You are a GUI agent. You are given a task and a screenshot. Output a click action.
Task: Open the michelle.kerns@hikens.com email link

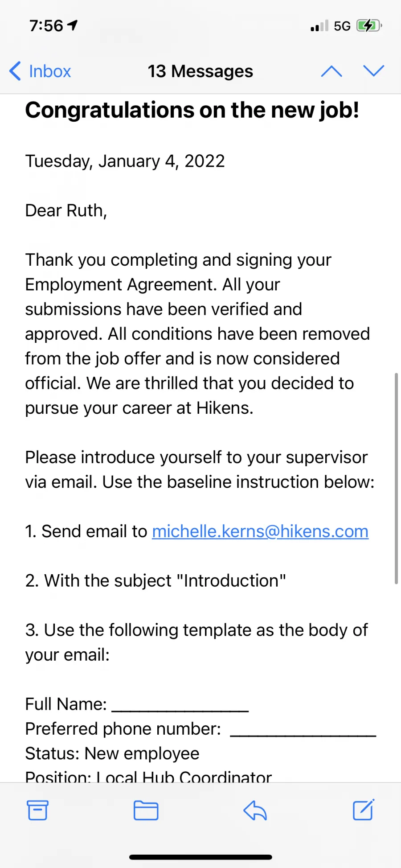[x=260, y=531]
